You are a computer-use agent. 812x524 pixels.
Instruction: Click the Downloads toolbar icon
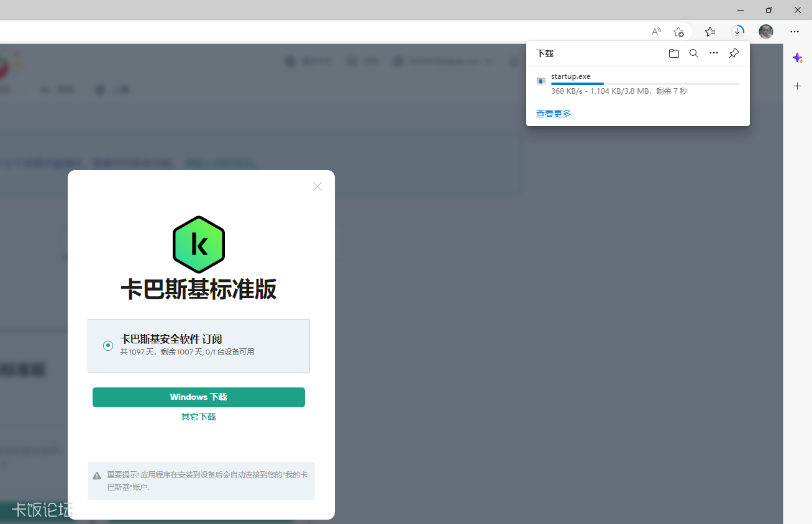(x=737, y=31)
